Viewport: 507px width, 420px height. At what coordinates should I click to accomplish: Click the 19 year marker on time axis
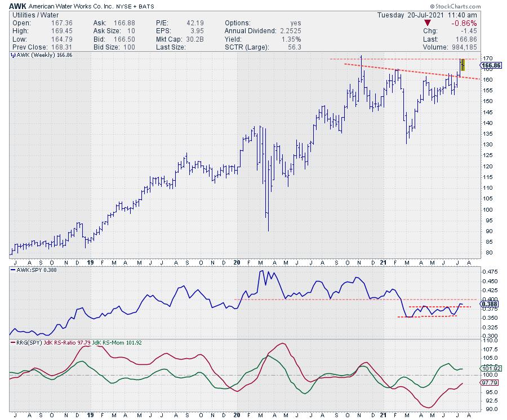[x=89, y=262]
